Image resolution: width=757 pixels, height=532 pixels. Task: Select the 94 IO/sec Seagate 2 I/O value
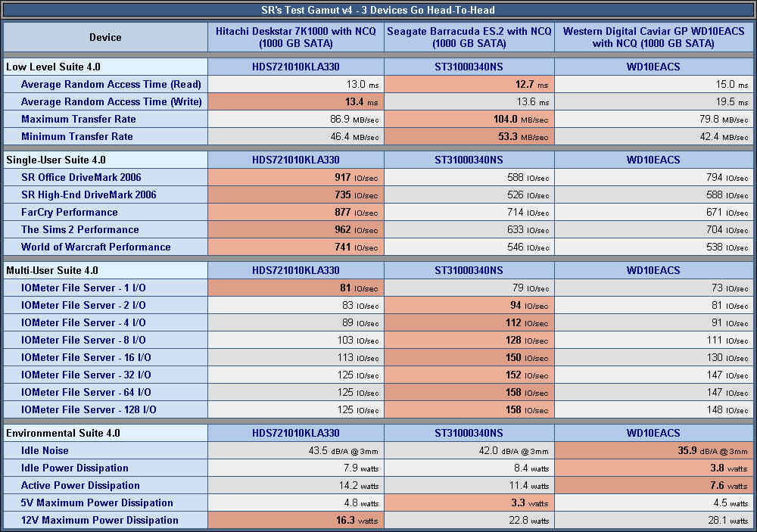(529, 305)
